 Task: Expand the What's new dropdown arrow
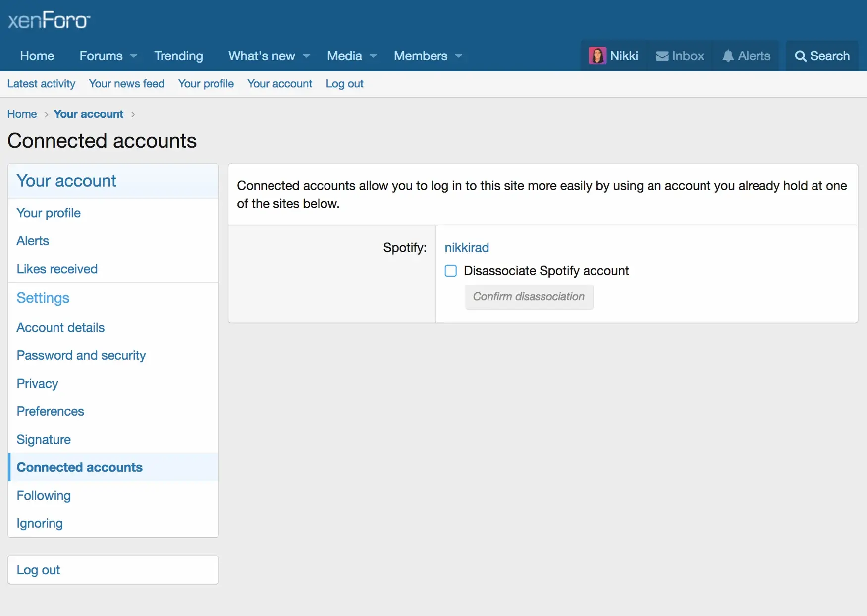(x=306, y=56)
